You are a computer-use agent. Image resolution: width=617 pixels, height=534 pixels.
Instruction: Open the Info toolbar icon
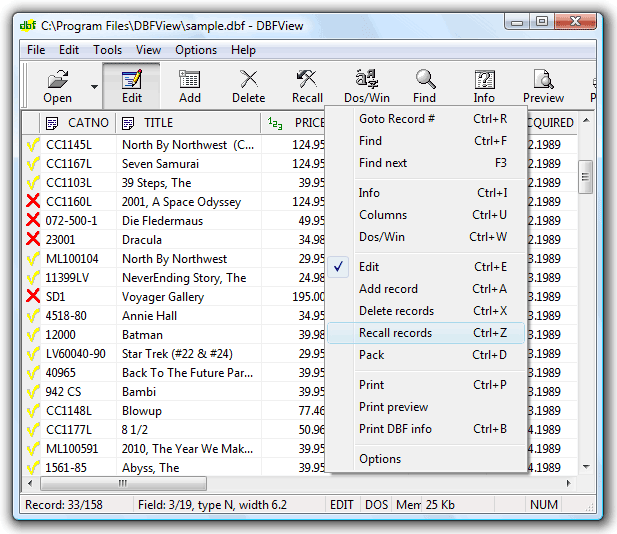coord(484,80)
